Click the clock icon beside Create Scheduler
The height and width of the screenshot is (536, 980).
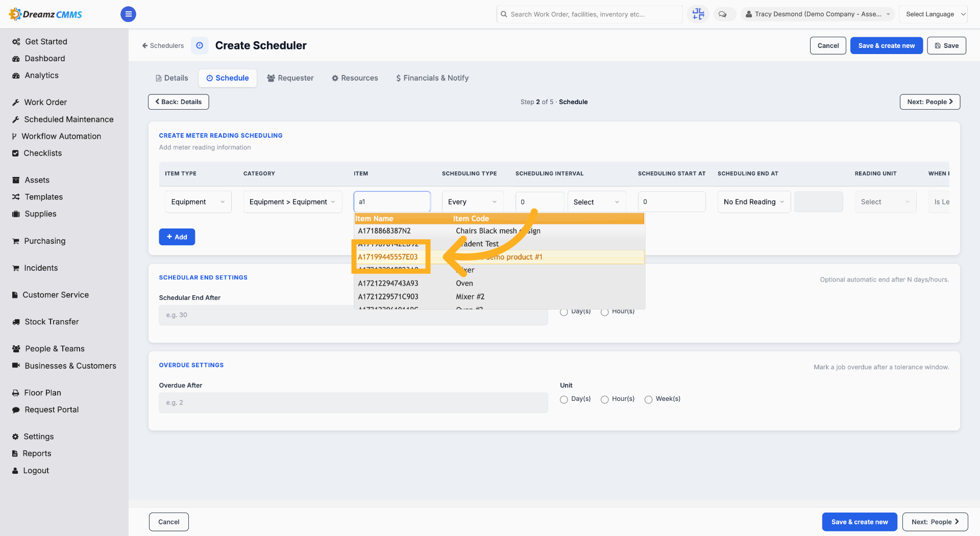(200, 45)
